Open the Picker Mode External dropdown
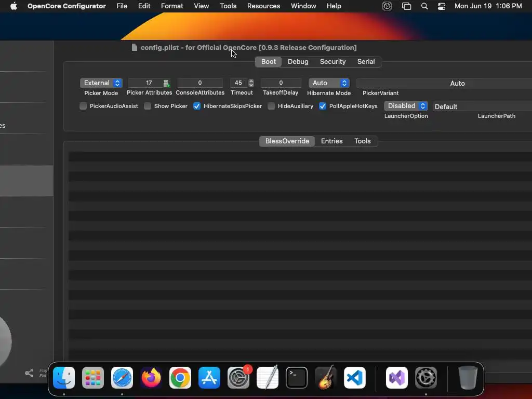 coord(101,83)
